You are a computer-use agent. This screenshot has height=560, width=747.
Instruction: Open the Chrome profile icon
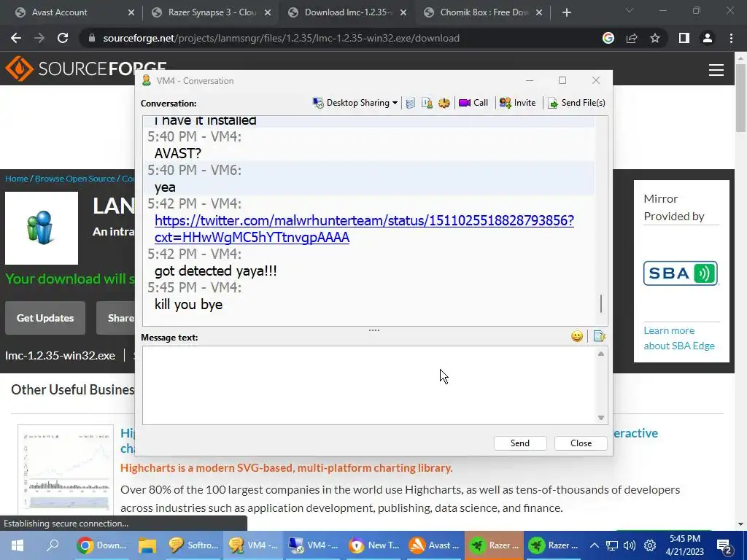[x=708, y=38]
